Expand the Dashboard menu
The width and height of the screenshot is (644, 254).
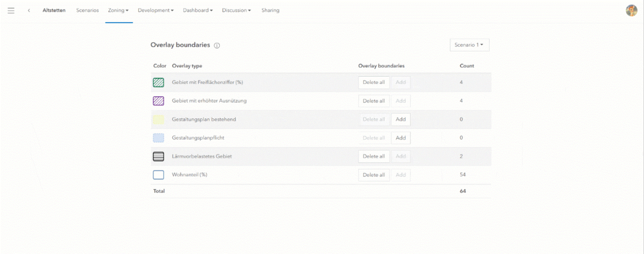pyautogui.click(x=198, y=10)
